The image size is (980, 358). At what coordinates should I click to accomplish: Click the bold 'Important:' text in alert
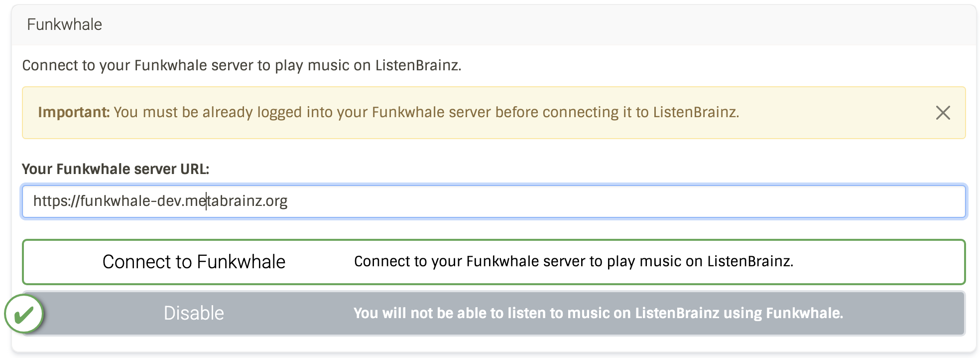click(74, 112)
